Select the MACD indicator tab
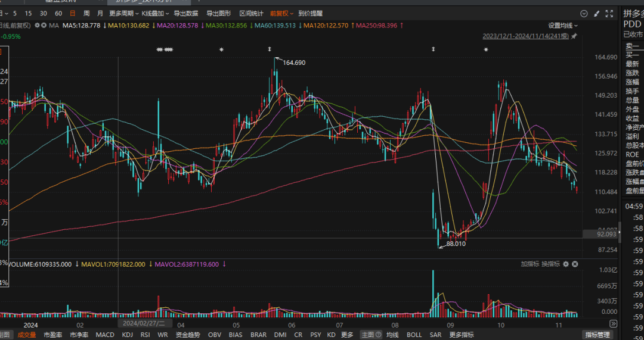The height and width of the screenshot is (340, 644). 105,335
